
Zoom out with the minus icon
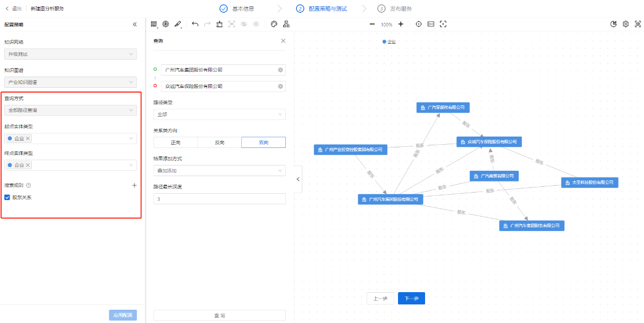coord(372,24)
